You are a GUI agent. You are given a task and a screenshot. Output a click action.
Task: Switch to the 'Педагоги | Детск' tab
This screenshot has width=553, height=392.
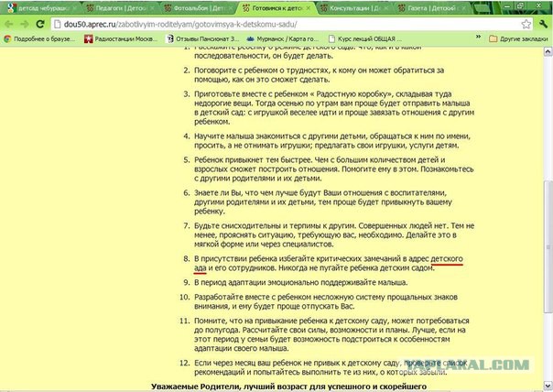click(121, 7)
